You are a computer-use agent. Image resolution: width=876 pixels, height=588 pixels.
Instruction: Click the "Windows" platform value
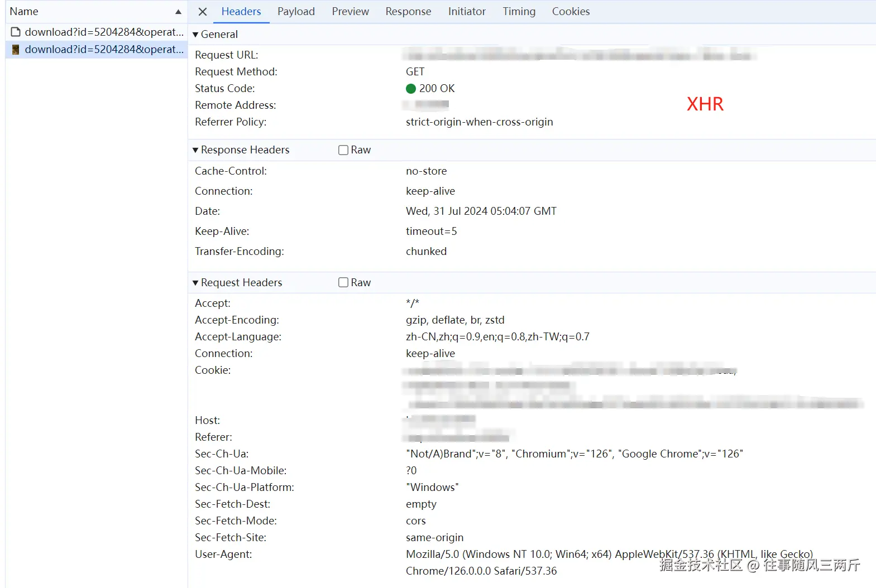(432, 488)
